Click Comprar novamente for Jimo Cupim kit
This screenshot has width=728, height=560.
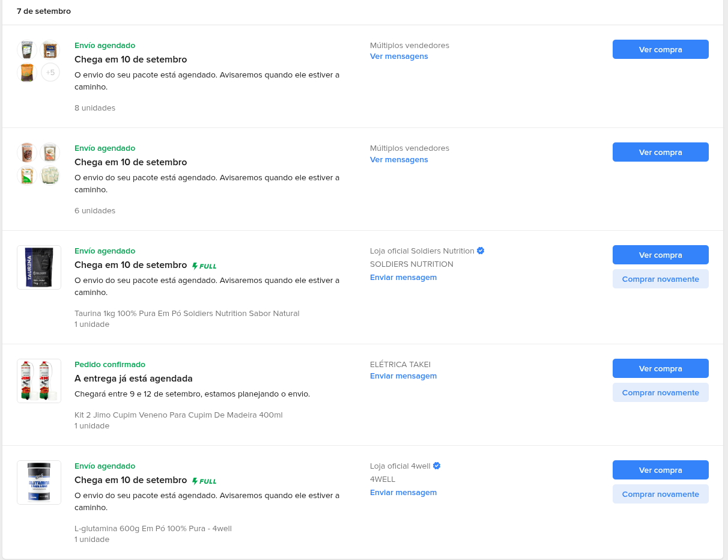(661, 392)
